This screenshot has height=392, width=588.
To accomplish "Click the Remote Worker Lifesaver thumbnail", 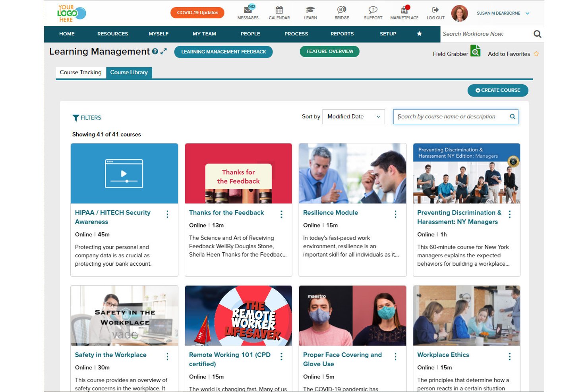I will point(238,316).
